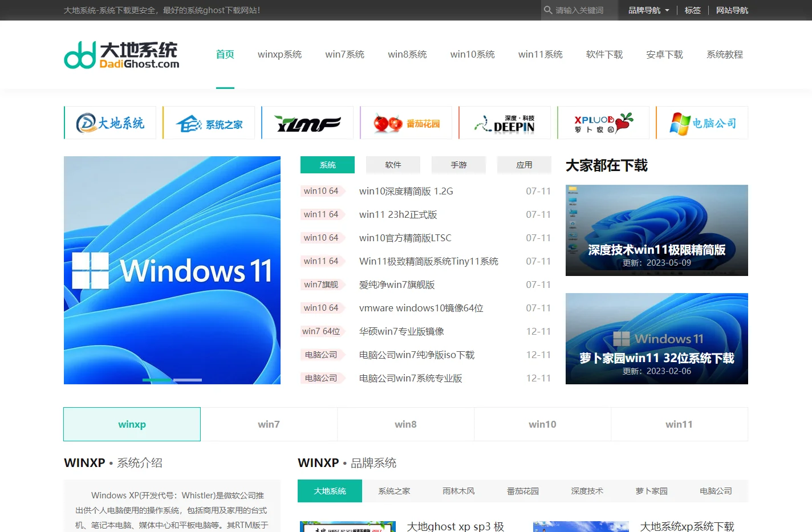Open vmware windows10镜像64位 entry
The image size is (812, 532).
(x=421, y=308)
